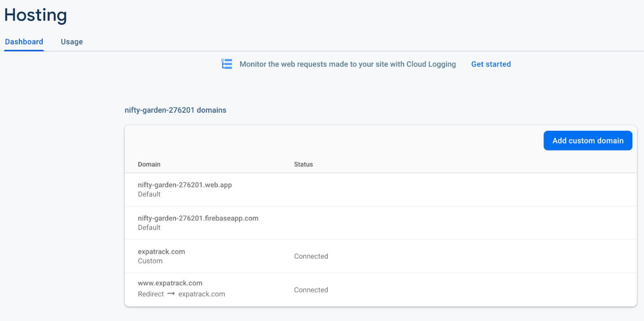Click Connected status for www.expatrack.com
Screen dimensions: 644x321
pos(311,290)
